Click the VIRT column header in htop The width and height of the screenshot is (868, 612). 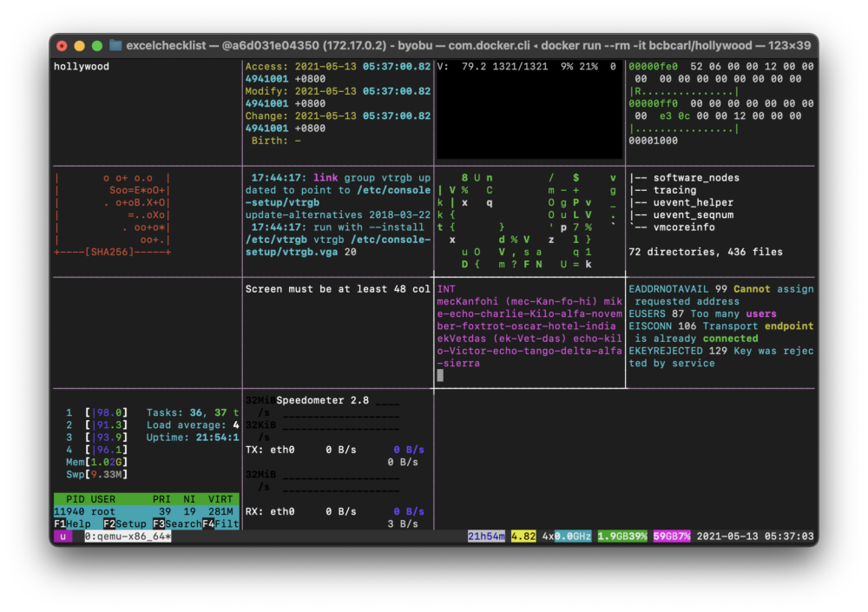point(220,499)
